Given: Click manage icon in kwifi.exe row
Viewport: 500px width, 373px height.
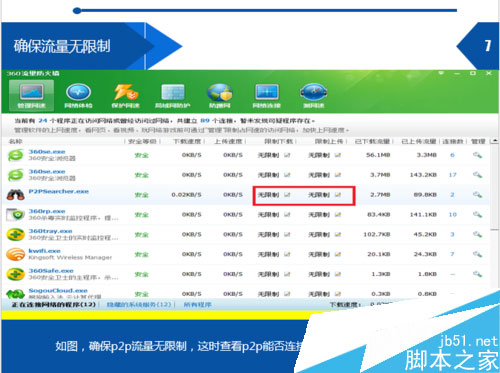Looking at the screenshot, I should [x=477, y=254].
